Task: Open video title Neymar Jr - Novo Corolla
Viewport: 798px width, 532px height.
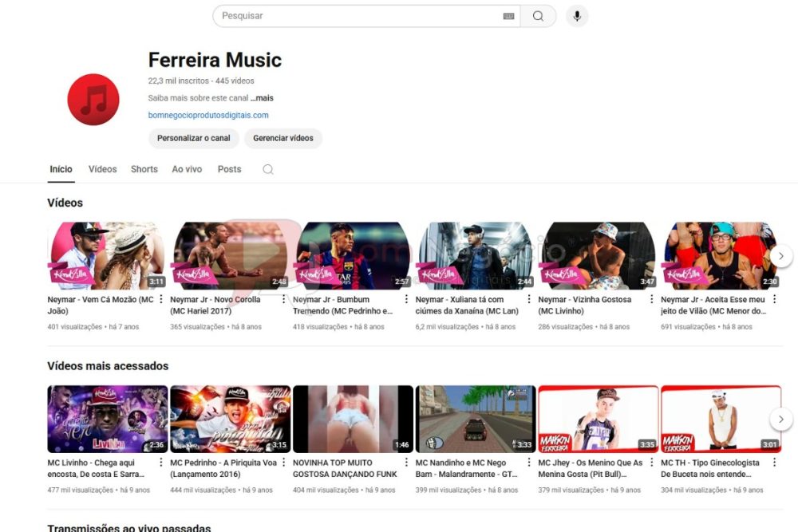Action: (x=215, y=305)
